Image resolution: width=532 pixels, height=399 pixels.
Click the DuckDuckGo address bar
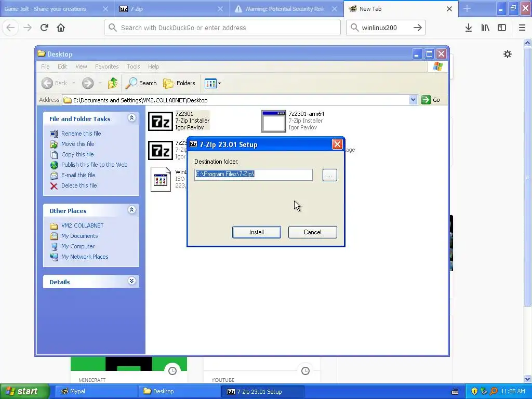coord(222,28)
